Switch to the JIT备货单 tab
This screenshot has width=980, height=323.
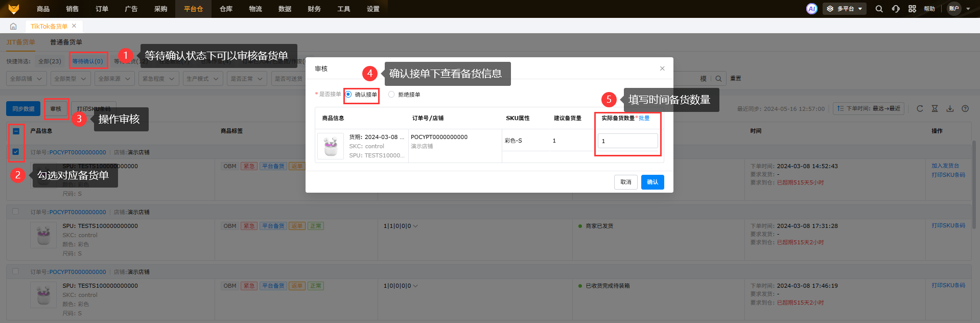point(21,42)
